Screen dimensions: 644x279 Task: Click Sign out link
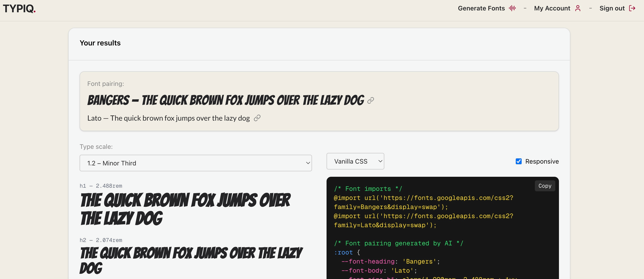(612, 8)
